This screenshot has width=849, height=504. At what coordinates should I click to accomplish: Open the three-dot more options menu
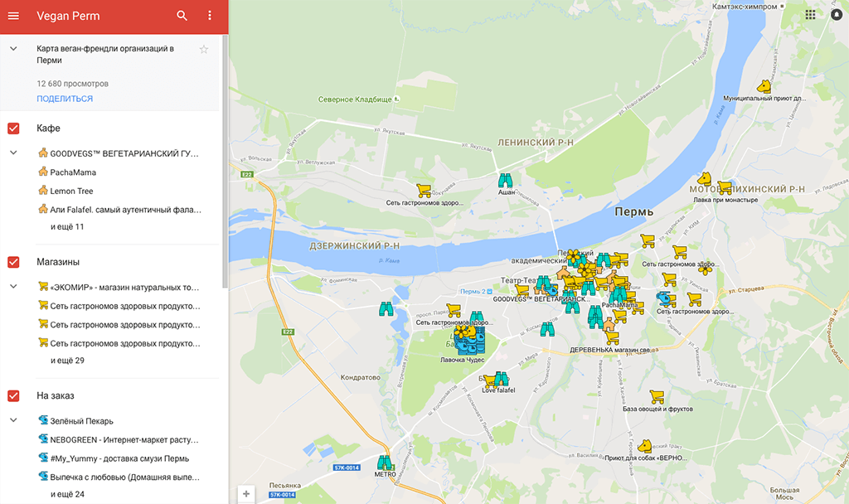tap(210, 17)
